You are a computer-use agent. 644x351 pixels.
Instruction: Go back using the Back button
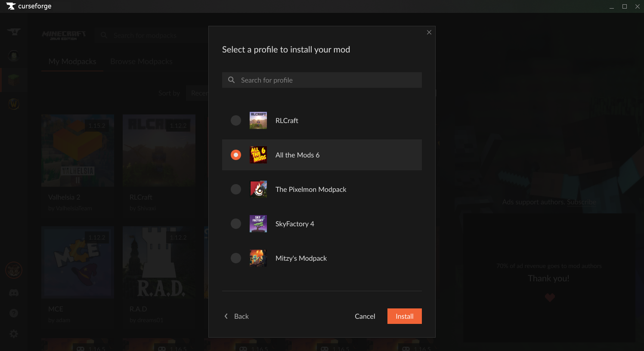tap(237, 316)
